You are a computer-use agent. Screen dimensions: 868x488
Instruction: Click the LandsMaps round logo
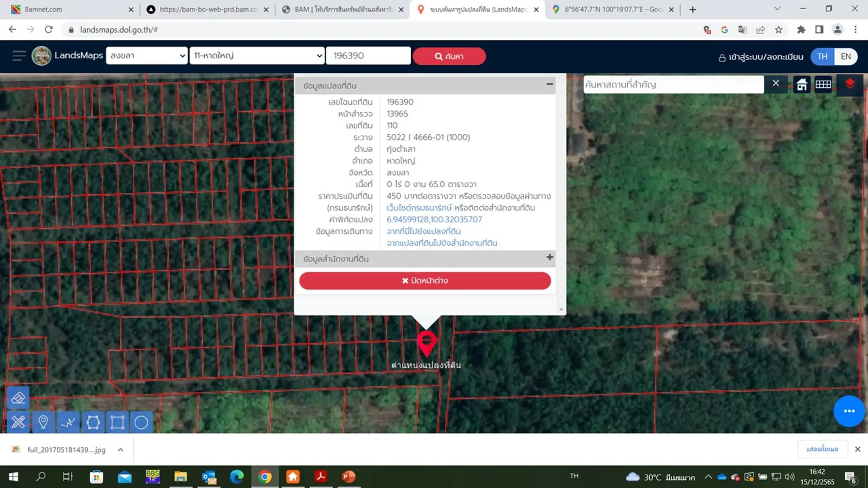click(42, 56)
